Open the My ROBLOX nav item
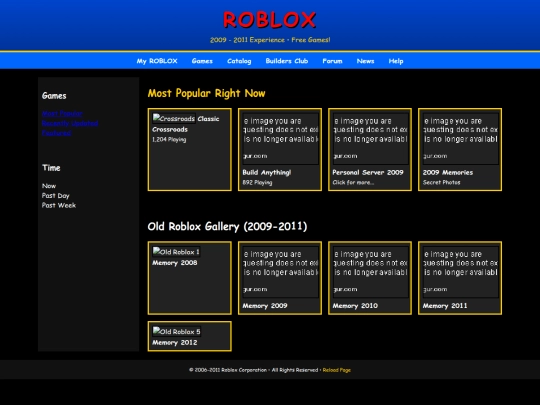The height and width of the screenshot is (405, 540). [x=157, y=61]
